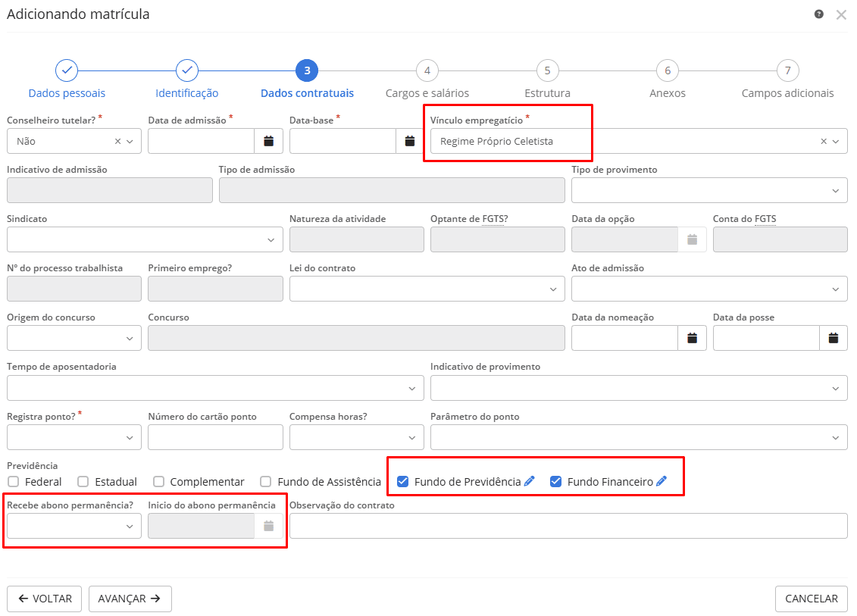Jump to the Cargos e salários step
This screenshot has height=616, width=857.
point(427,80)
